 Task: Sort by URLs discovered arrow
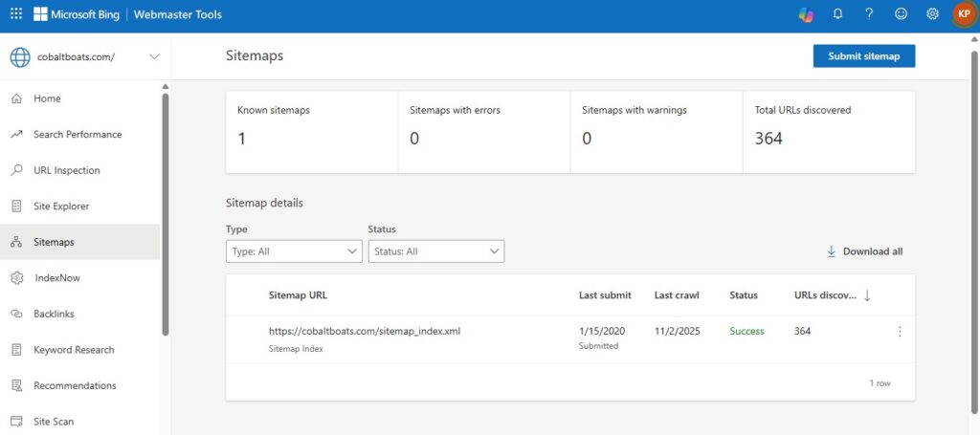click(867, 295)
